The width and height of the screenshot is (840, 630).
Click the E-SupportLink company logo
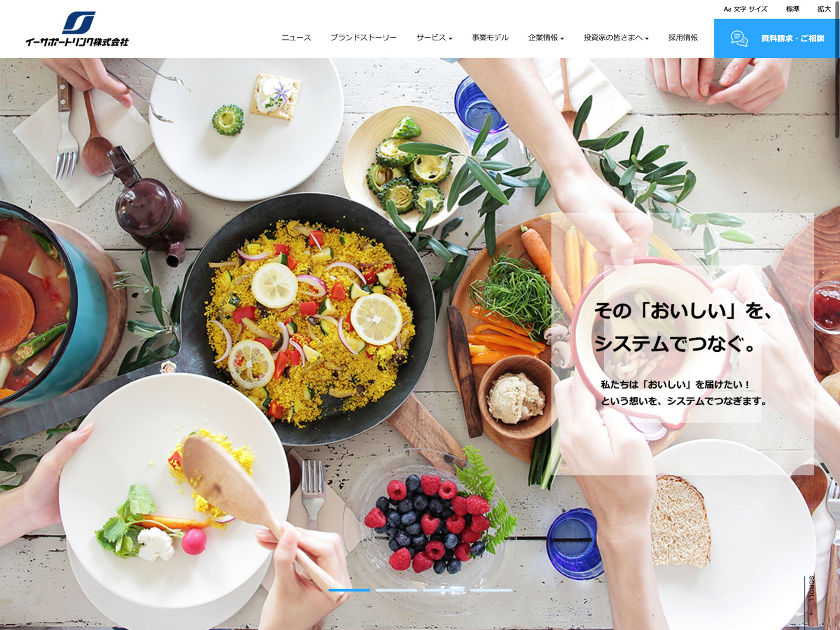(77, 29)
